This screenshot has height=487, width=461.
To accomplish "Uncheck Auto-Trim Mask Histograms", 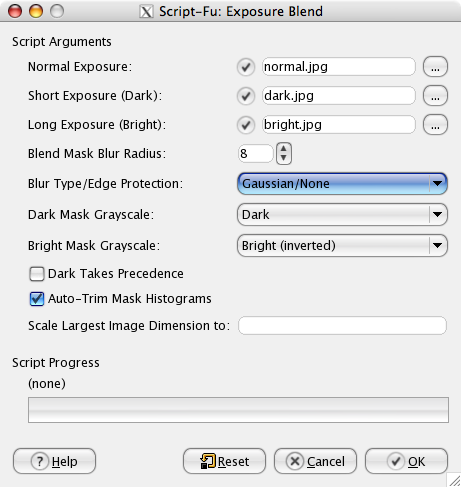I will (x=37, y=299).
